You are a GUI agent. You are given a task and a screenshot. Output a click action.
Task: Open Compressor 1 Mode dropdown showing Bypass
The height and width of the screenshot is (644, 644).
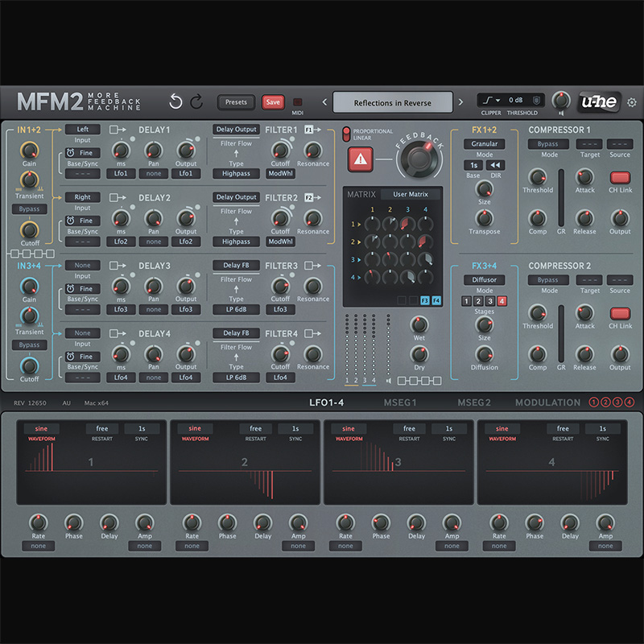tap(548, 144)
